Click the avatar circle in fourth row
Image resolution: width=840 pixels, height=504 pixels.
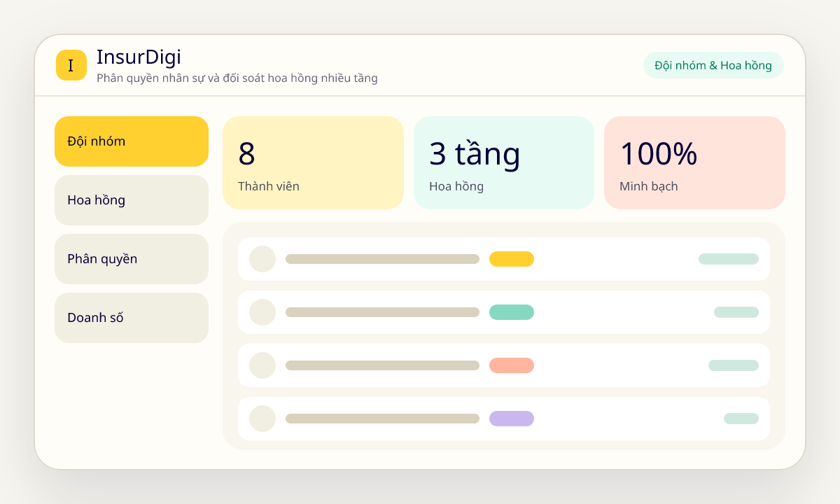262,419
